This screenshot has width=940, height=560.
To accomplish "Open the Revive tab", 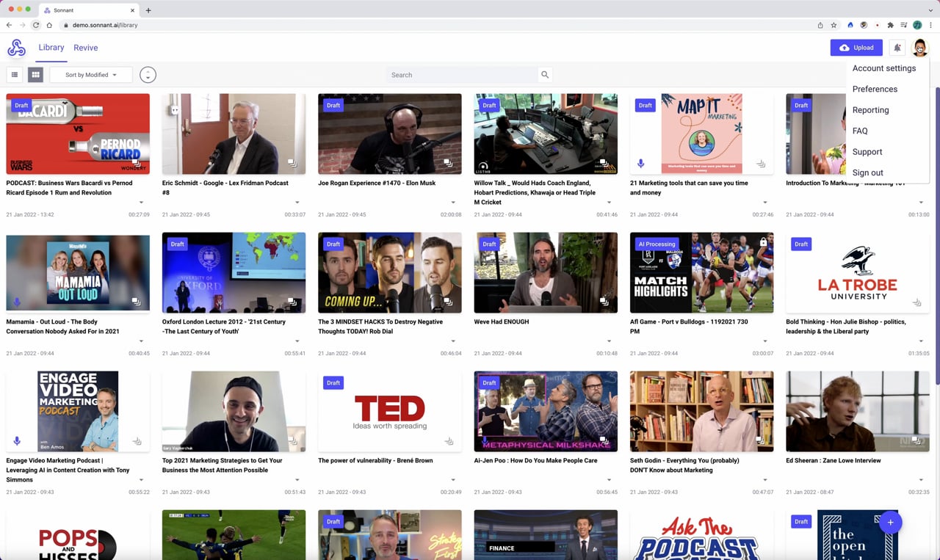I will 86,48.
